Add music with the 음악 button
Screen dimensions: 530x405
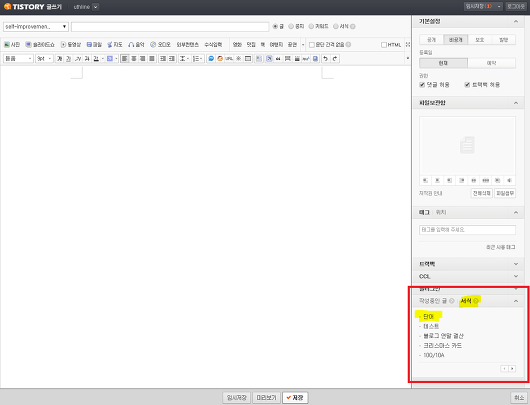[136, 45]
